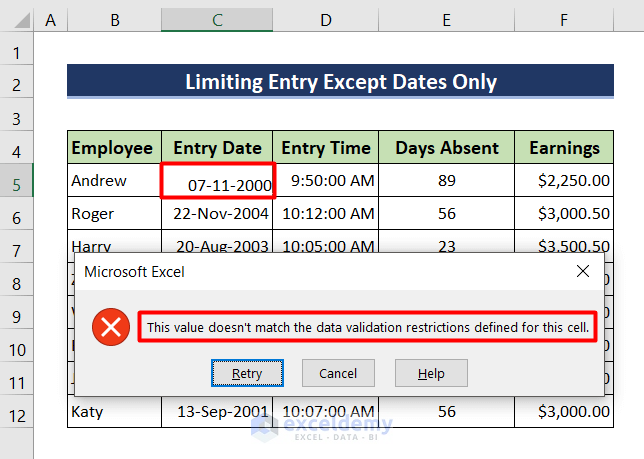Select the cell with name Roger
The height and width of the screenshot is (459, 644).
(x=113, y=214)
